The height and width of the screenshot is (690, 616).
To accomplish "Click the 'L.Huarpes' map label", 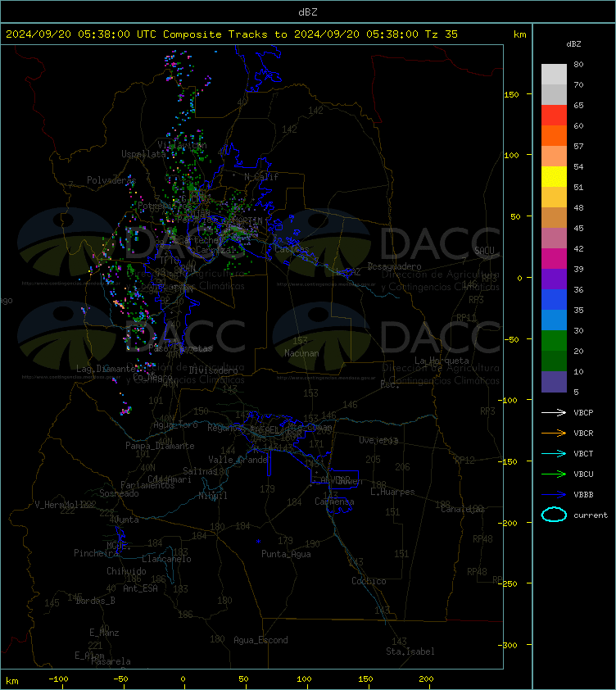I will 392,492.
